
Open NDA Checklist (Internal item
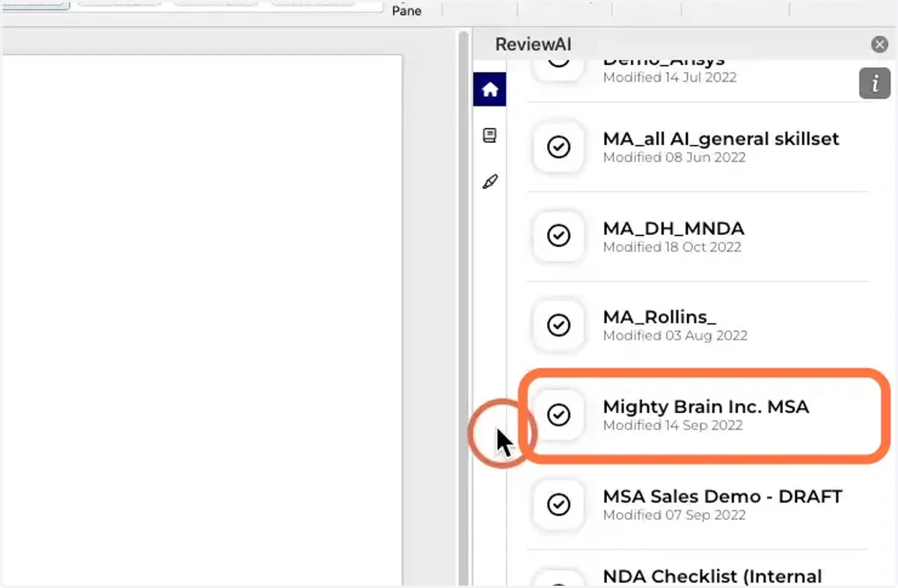[x=712, y=577]
